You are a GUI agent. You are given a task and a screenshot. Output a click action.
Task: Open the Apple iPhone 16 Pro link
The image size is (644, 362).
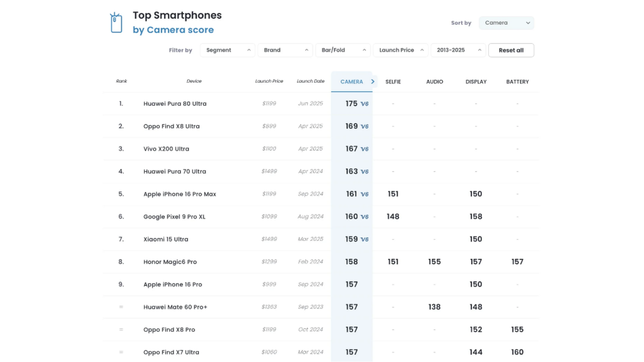coord(173,284)
